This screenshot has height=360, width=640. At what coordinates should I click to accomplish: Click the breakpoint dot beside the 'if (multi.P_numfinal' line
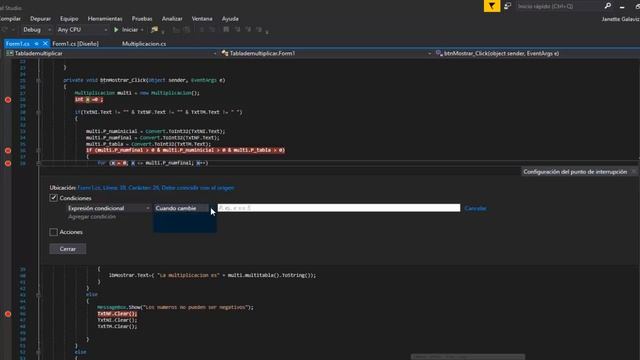tap(8, 150)
